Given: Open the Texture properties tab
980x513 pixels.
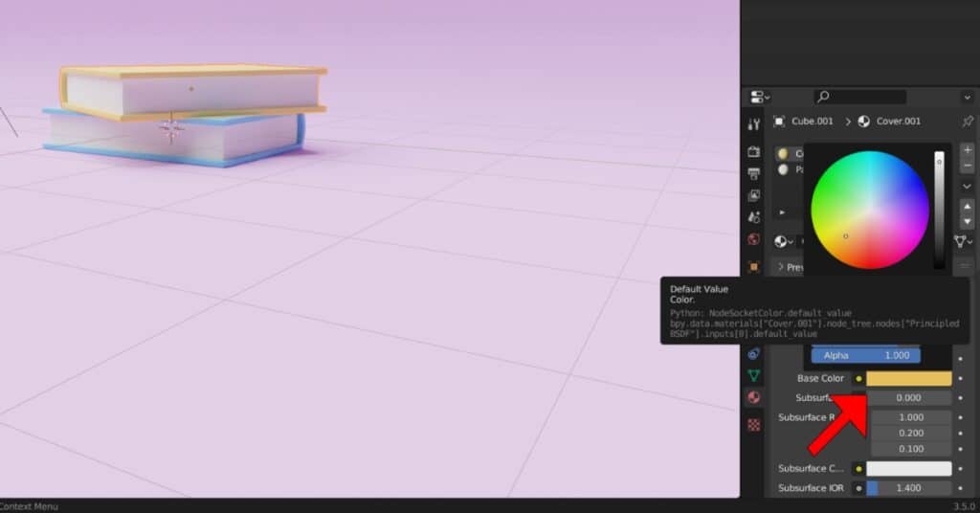Looking at the screenshot, I should pos(754,424).
